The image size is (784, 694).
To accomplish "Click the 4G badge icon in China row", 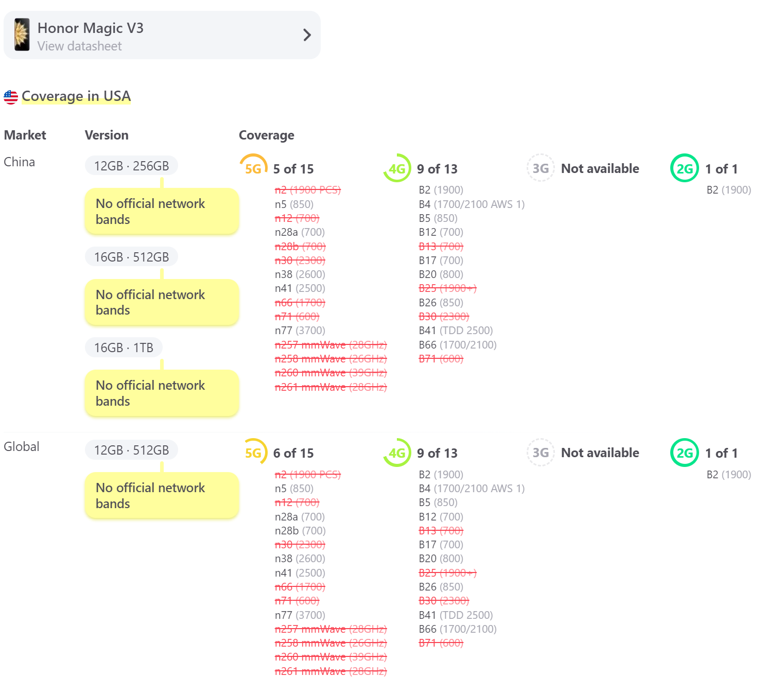I will point(397,168).
